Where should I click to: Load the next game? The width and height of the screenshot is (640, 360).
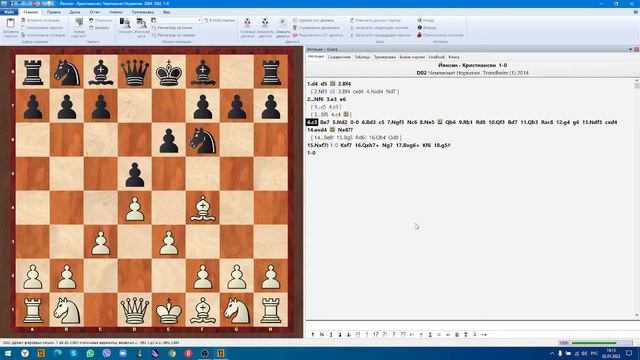[379, 28]
